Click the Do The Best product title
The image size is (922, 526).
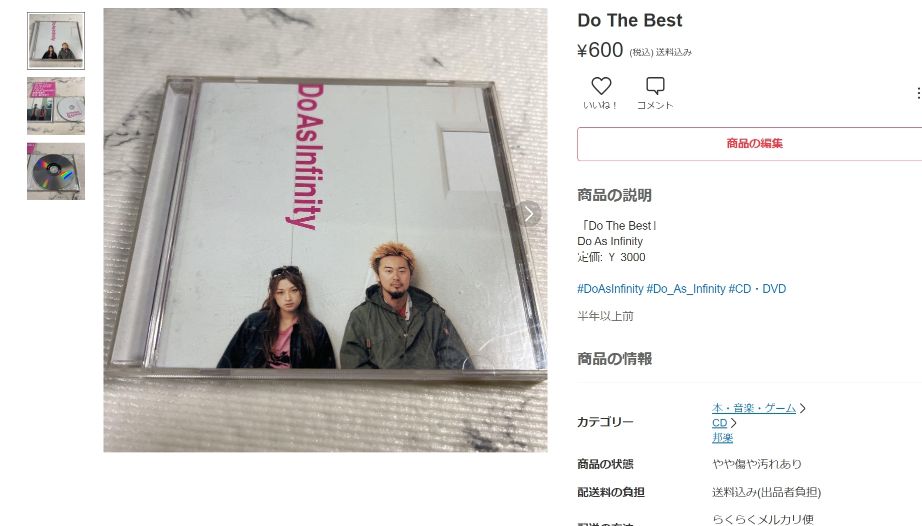tap(630, 21)
